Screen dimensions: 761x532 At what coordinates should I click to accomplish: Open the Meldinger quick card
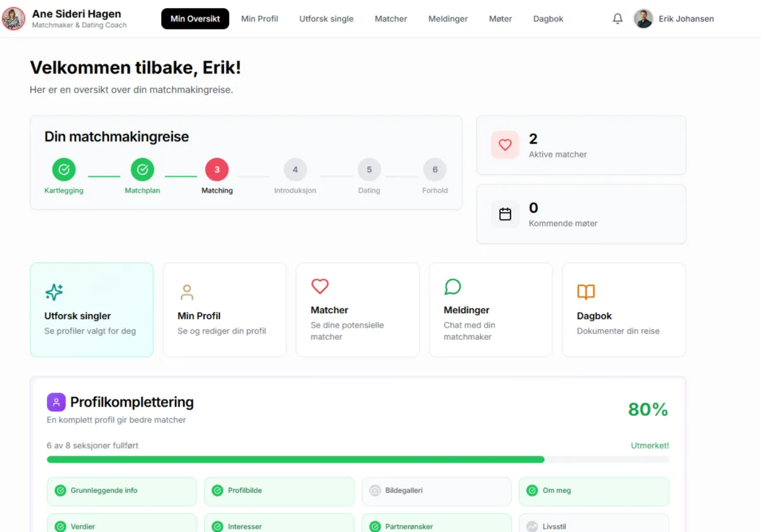pos(491,310)
